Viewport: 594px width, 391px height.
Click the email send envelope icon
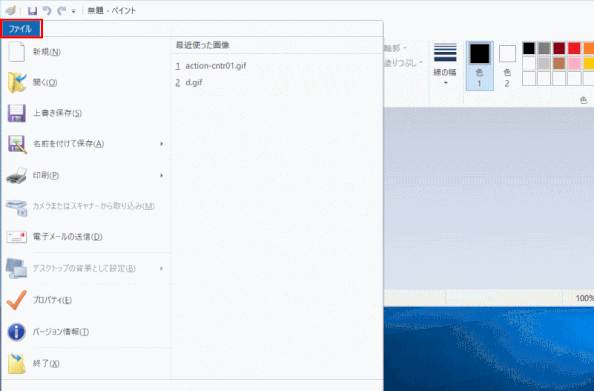click(x=17, y=237)
